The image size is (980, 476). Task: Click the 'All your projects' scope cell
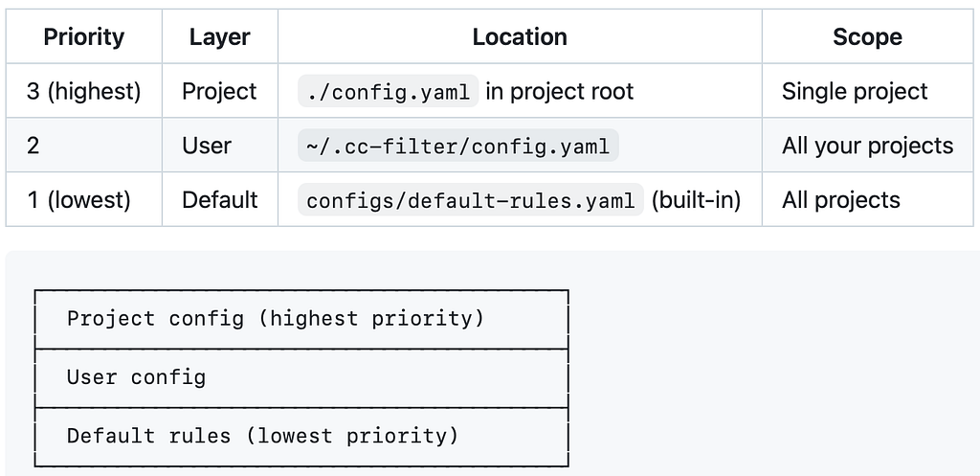pos(867,146)
